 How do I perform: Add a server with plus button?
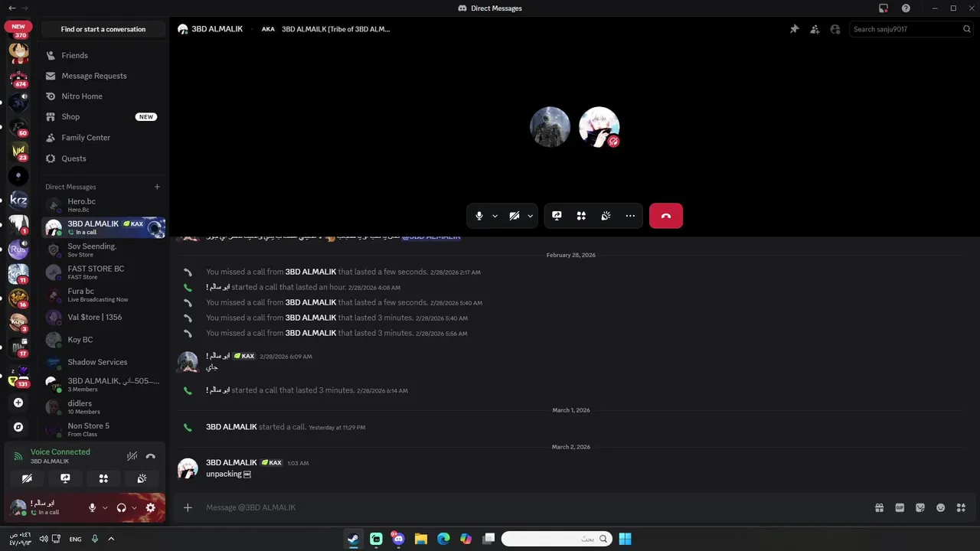point(18,403)
